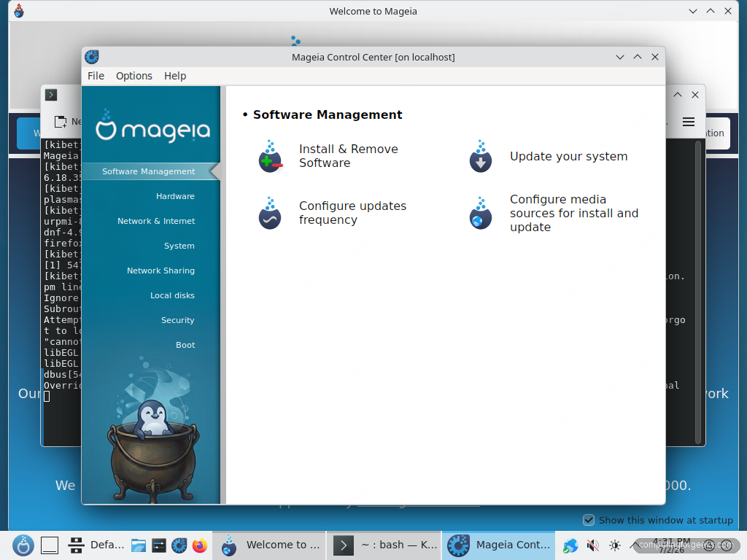Select Network Sharing sidebar category

[x=160, y=271]
